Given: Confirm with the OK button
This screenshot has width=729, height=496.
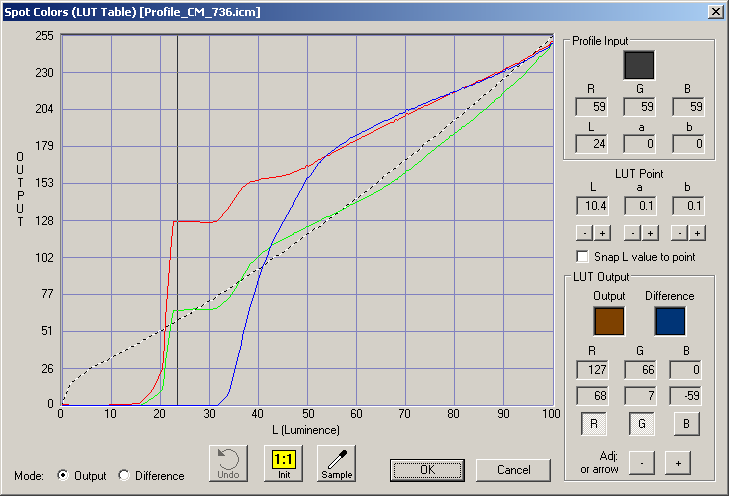Looking at the screenshot, I should (427, 470).
